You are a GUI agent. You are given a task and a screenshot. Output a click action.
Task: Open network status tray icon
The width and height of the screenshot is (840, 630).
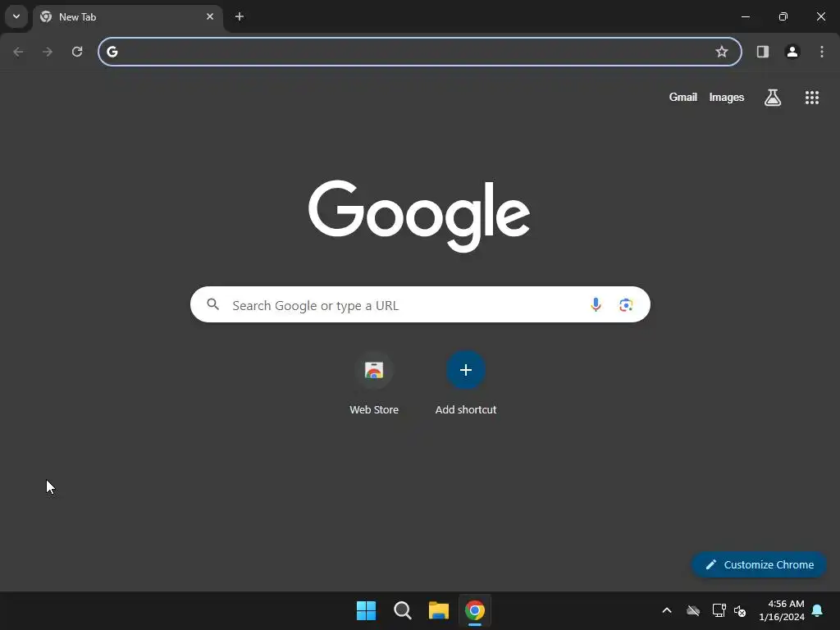coord(719,610)
